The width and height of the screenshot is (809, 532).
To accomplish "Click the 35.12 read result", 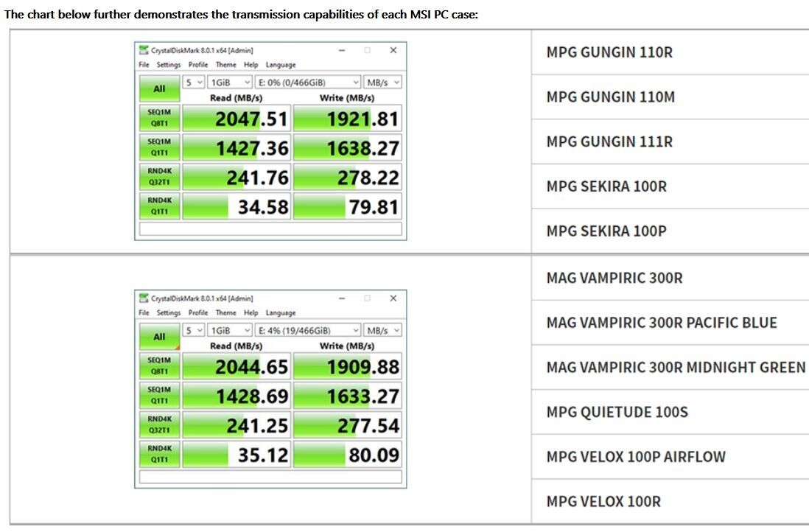I will click(237, 455).
